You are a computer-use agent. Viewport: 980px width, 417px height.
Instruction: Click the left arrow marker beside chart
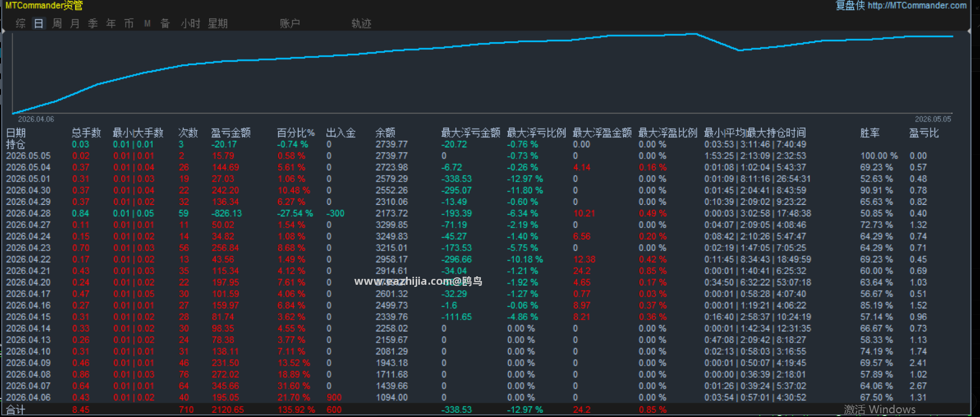click(x=4, y=32)
